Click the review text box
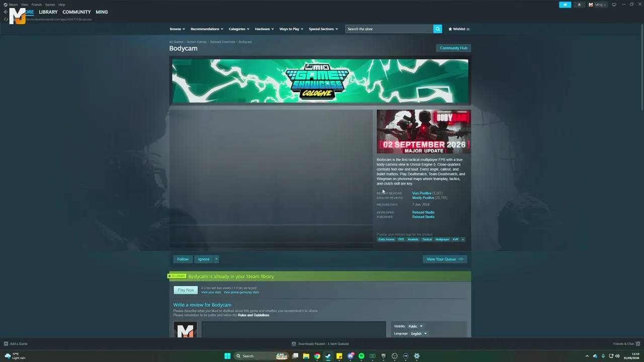 coord(293,329)
